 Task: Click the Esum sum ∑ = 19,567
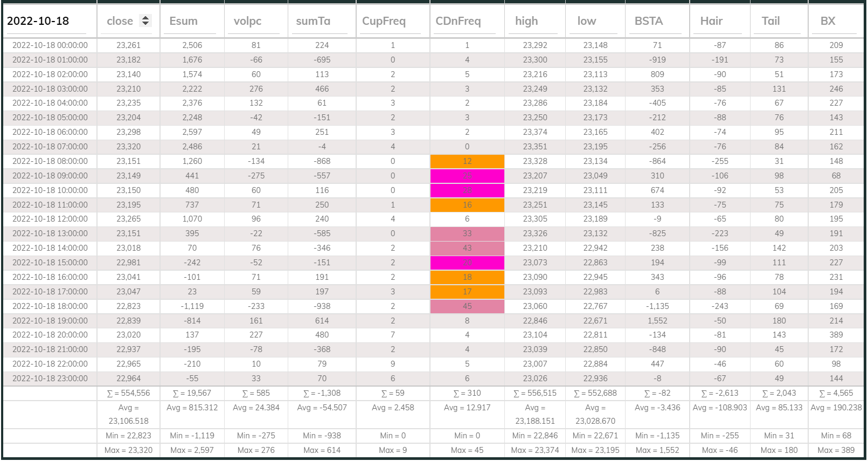coord(192,393)
